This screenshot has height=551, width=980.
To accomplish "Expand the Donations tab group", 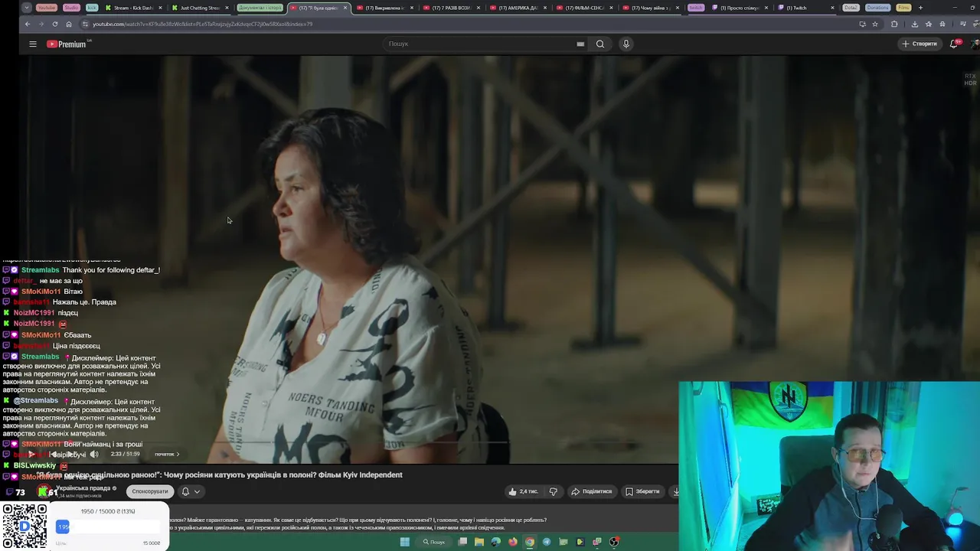I will 877,8.
